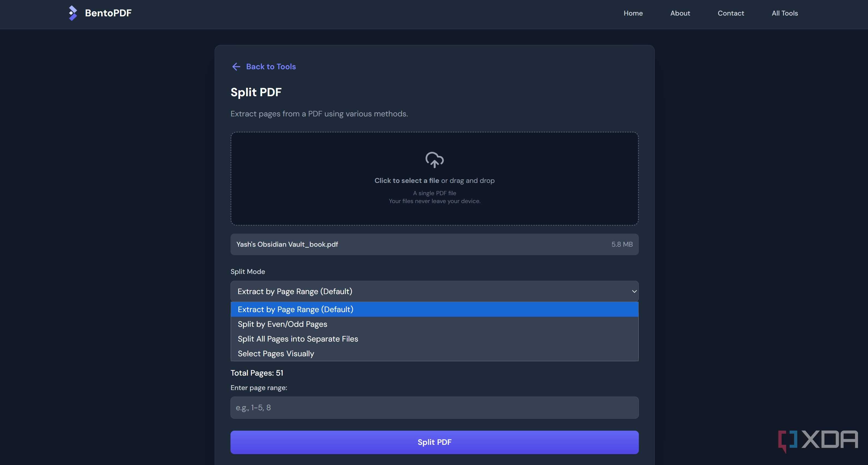Open All Tools in the navigation

point(785,13)
